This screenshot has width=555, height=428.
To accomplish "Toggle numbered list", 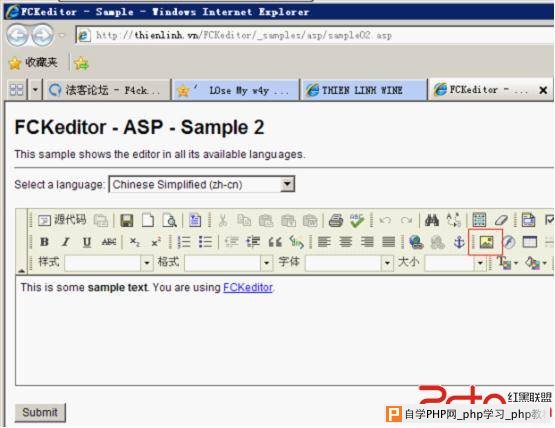I will click(x=184, y=242).
